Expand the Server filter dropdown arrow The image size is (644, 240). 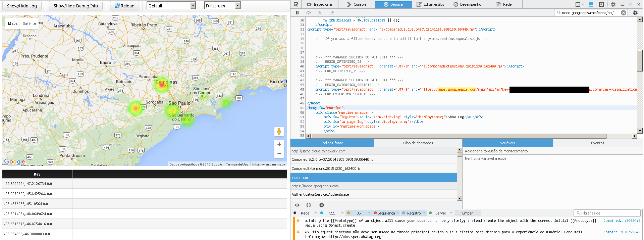click(451, 213)
